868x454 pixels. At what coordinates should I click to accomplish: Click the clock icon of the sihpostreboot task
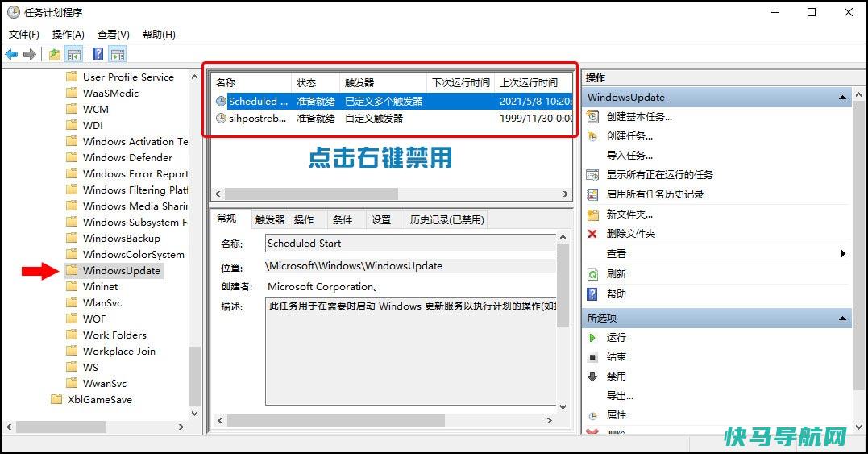221,119
